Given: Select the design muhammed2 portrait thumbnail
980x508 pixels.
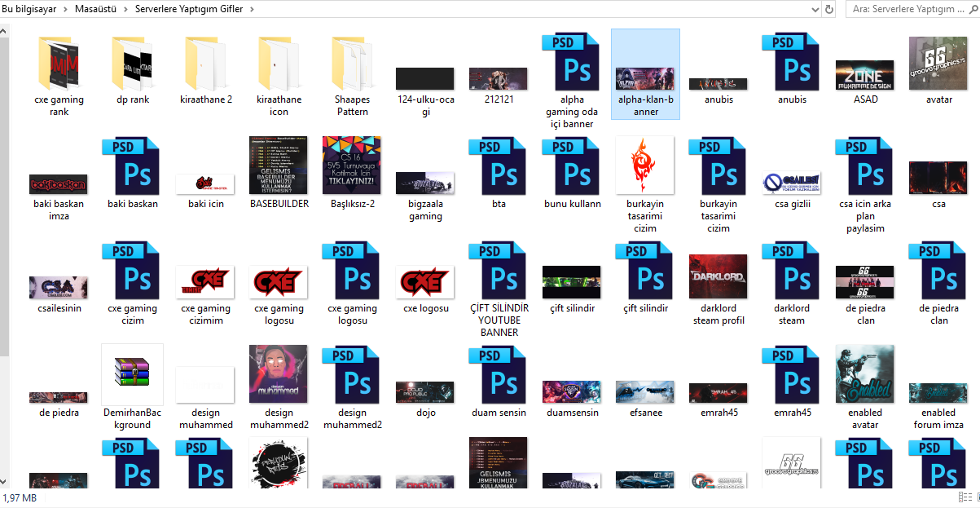Looking at the screenshot, I should [x=279, y=374].
